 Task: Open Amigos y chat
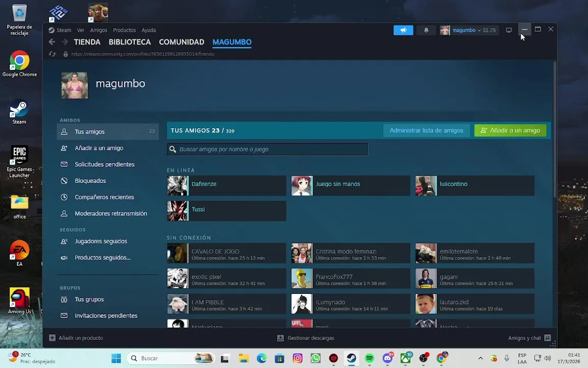point(529,338)
